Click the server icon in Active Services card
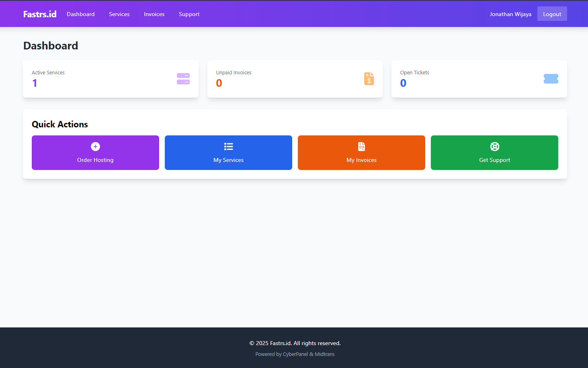The width and height of the screenshot is (588, 368). tap(183, 79)
